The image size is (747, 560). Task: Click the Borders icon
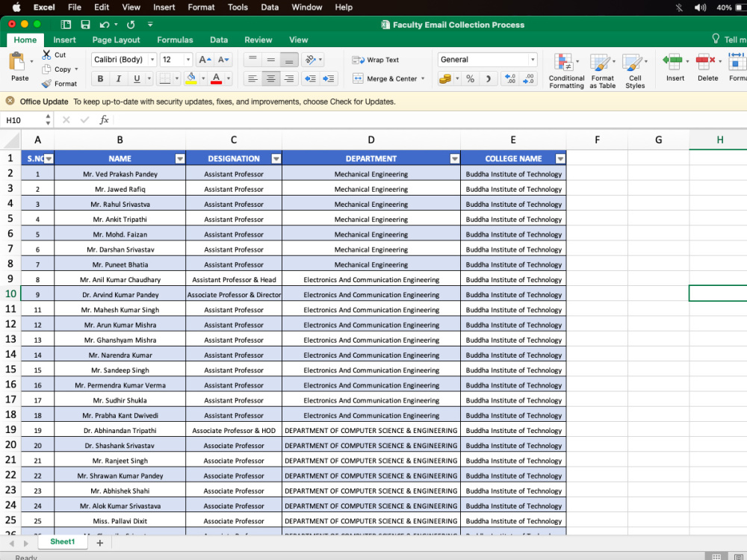point(165,78)
